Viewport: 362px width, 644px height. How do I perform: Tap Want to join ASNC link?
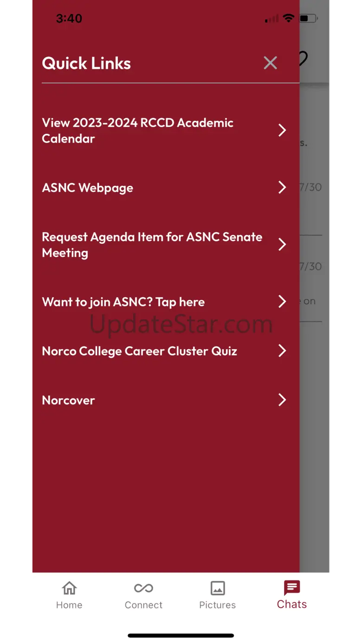pyautogui.click(x=123, y=302)
